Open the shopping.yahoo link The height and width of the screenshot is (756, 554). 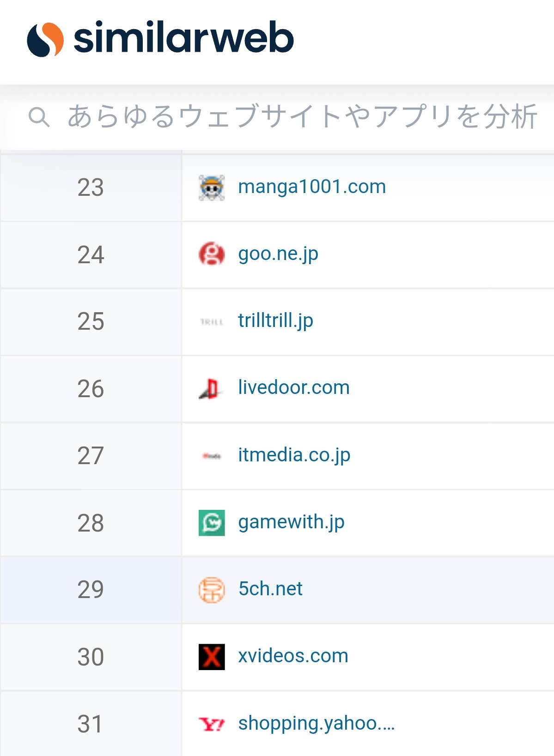[317, 723]
